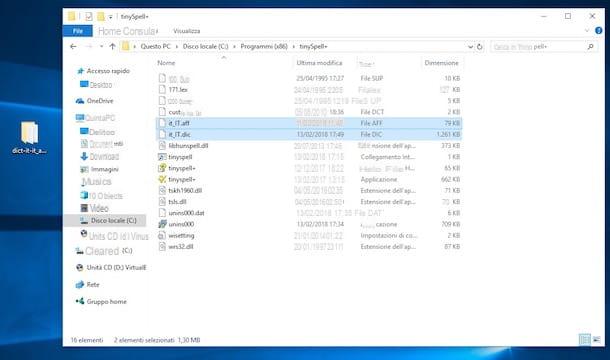Screen dimensions: 610x360
Task: Click the it_IT.dic file icon
Action: [x=162, y=134]
